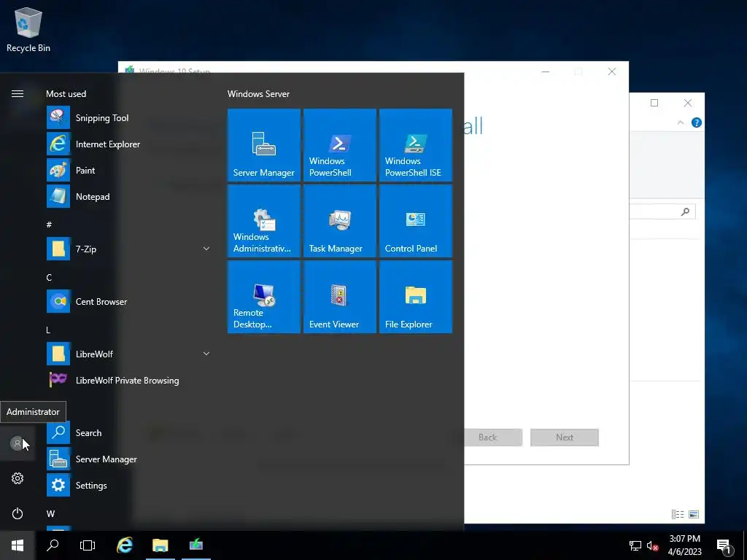This screenshot has height=560, width=747.
Task: Expand the LibreWolf folder chevron
Action: tap(206, 354)
